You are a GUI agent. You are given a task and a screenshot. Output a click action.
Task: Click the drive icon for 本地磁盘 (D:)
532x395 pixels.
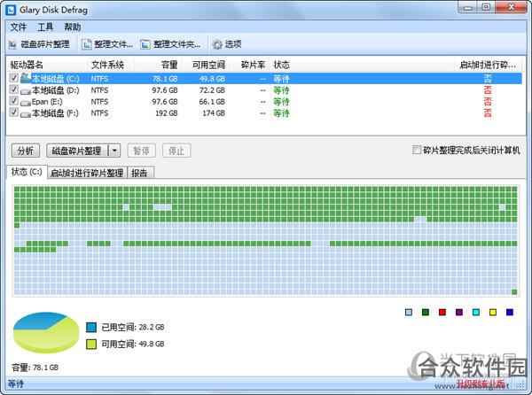(26, 91)
